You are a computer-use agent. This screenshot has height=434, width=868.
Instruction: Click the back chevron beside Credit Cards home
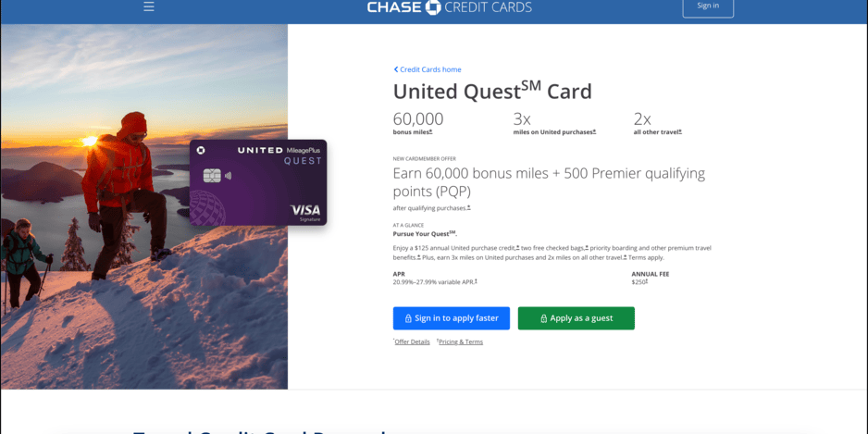[396, 69]
